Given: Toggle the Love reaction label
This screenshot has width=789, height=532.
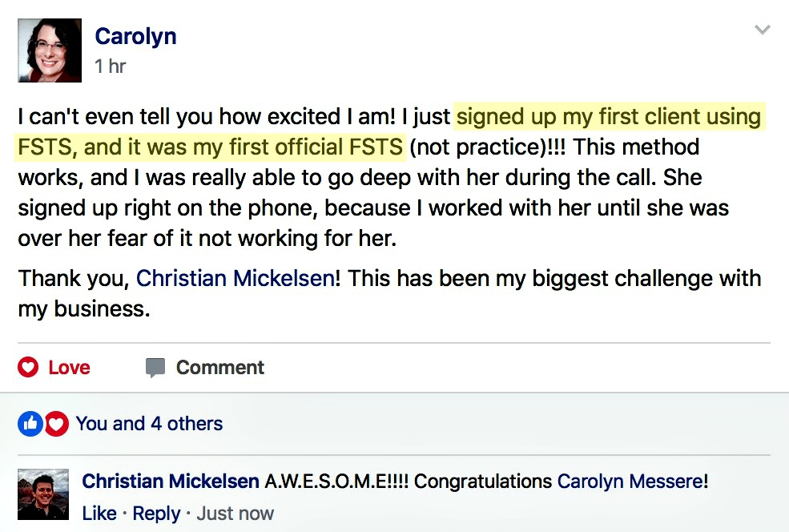Looking at the screenshot, I should pos(70,368).
